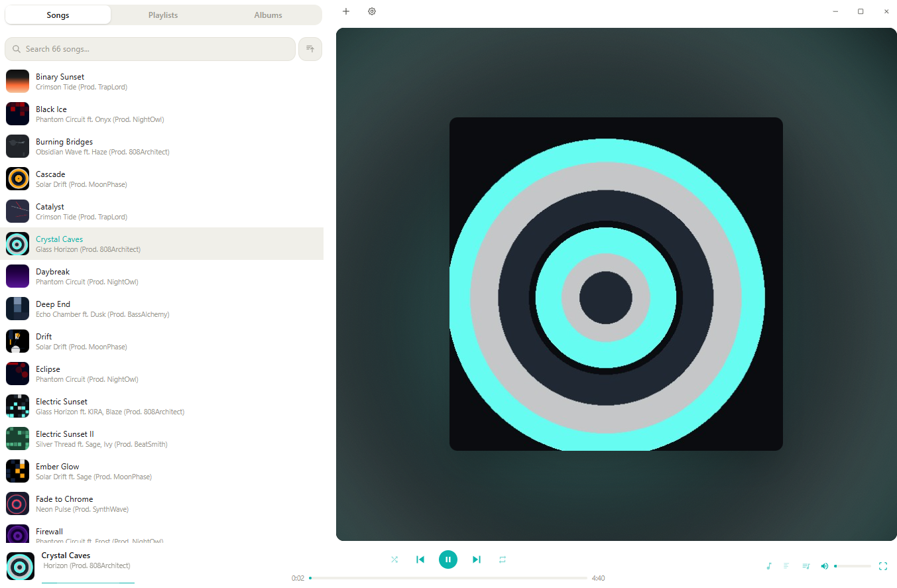Viewport: 897px width, 588px height.
Task: Show the lyrics panel
Action: click(786, 566)
